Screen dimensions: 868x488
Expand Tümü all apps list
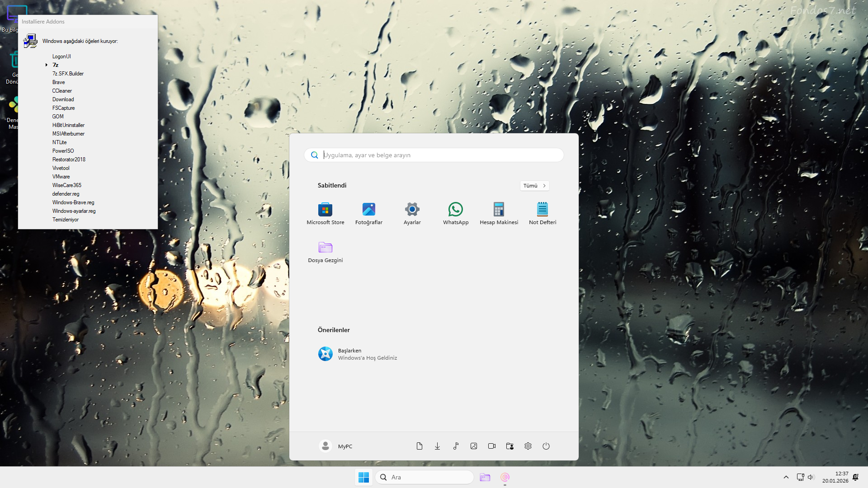tap(534, 186)
